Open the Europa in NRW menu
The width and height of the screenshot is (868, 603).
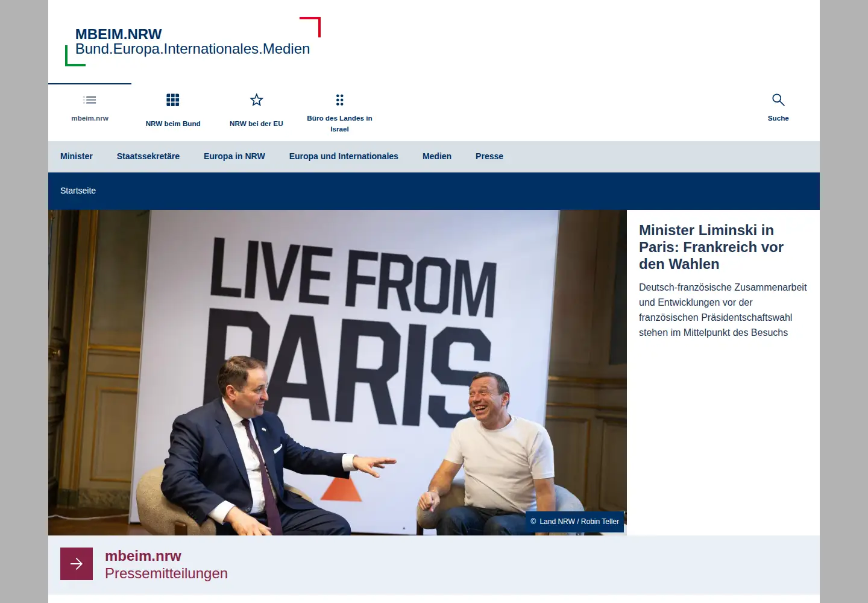pos(234,156)
